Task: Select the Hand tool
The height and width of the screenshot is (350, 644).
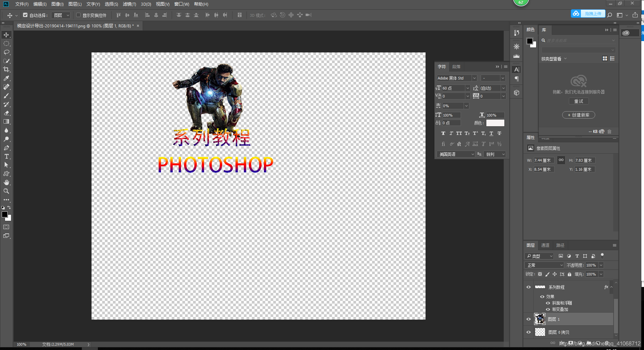Action: pyautogui.click(x=6, y=182)
